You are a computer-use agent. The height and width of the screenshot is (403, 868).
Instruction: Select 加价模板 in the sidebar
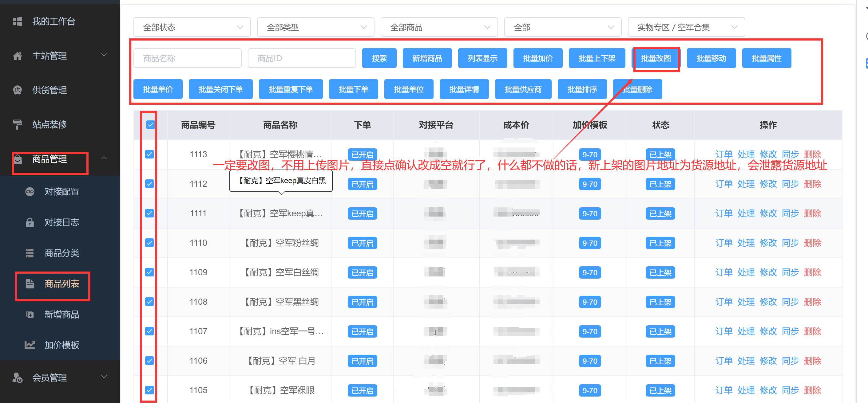click(x=62, y=345)
